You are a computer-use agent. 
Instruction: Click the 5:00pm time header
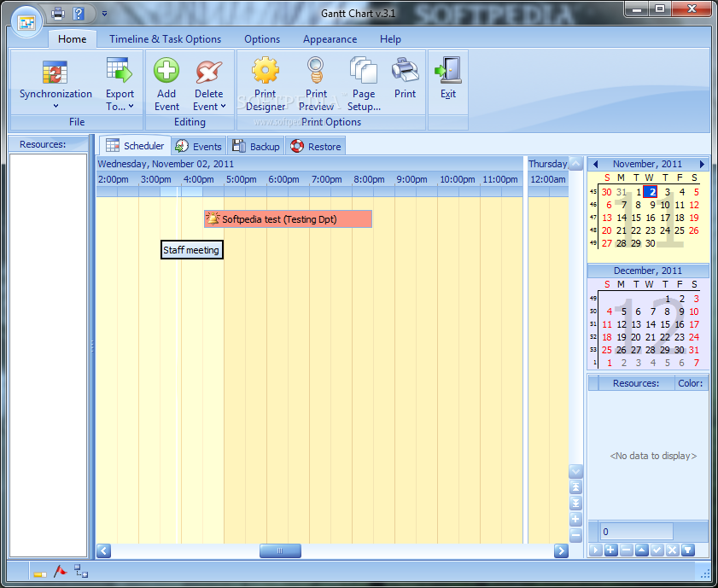(242, 179)
